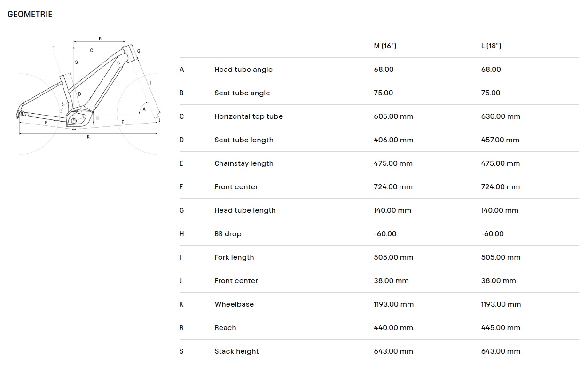
Task: Select the M (16") size column header
Action: pyautogui.click(x=385, y=46)
